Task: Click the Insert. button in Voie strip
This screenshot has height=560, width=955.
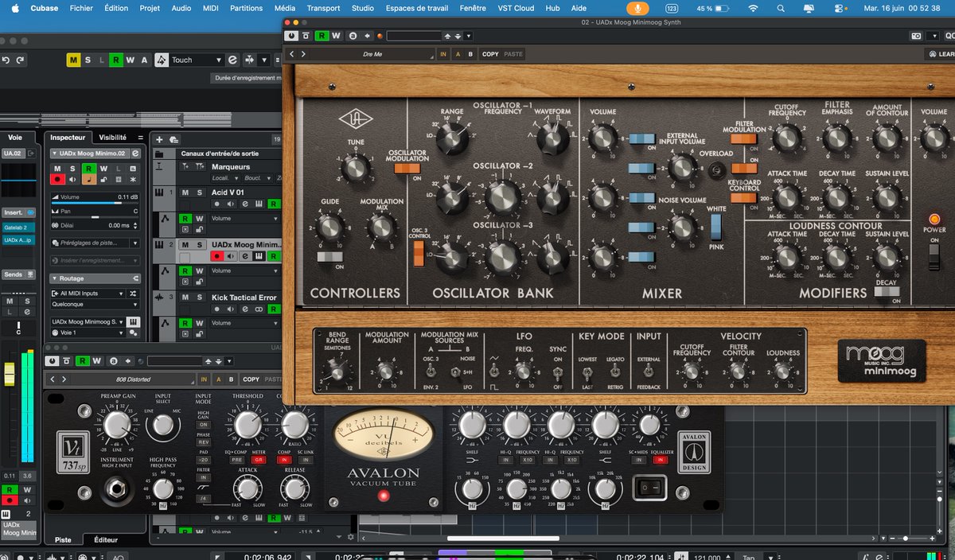Action: 18,212
